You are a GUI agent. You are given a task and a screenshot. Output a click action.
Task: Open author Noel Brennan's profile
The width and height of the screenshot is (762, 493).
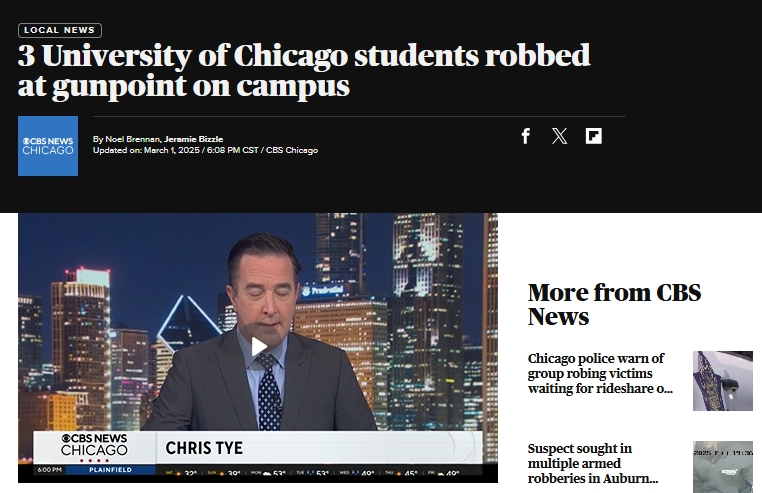(132, 139)
